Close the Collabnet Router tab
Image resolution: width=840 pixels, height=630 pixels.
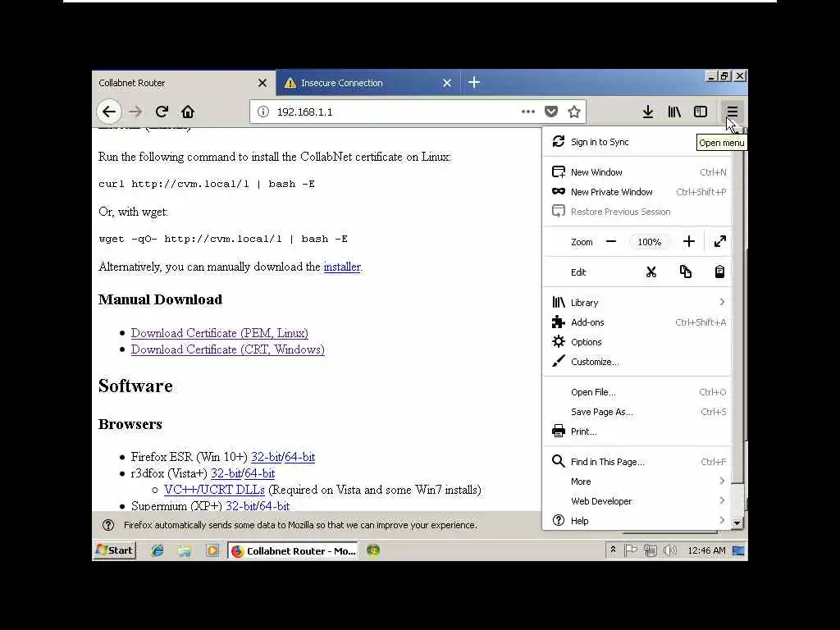(262, 83)
